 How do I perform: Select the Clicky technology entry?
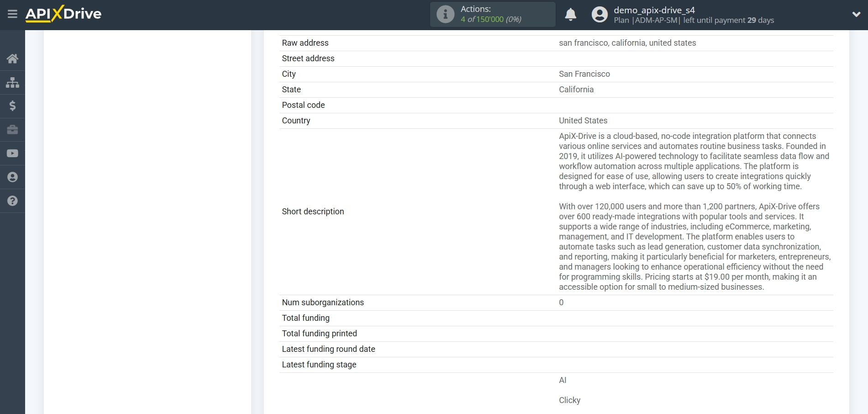(569, 400)
